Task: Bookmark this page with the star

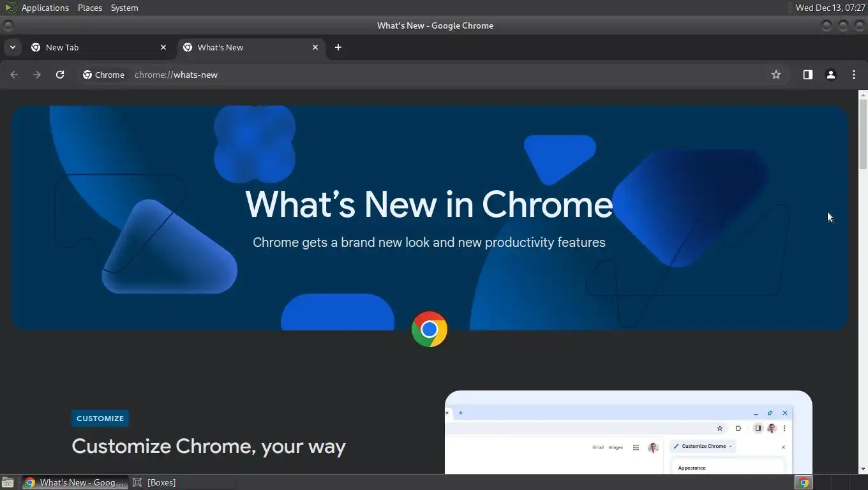Action: pyautogui.click(x=776, y=75)
